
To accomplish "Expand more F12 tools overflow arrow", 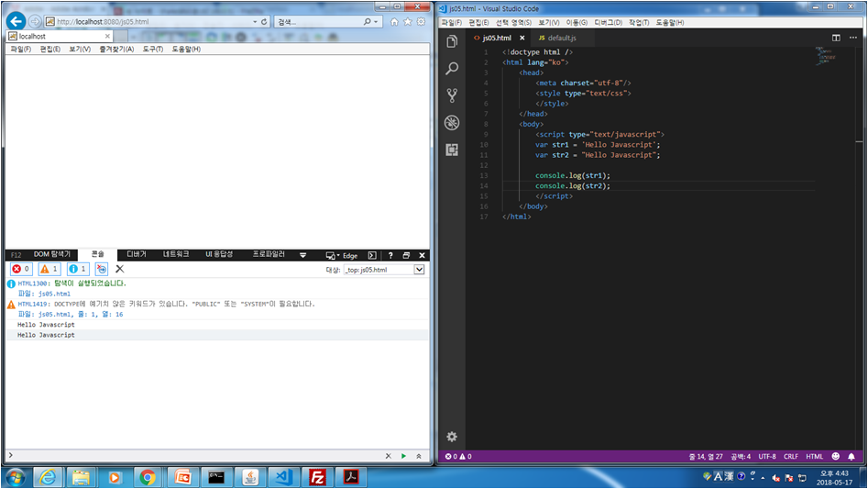I will (x=302, y=255).
